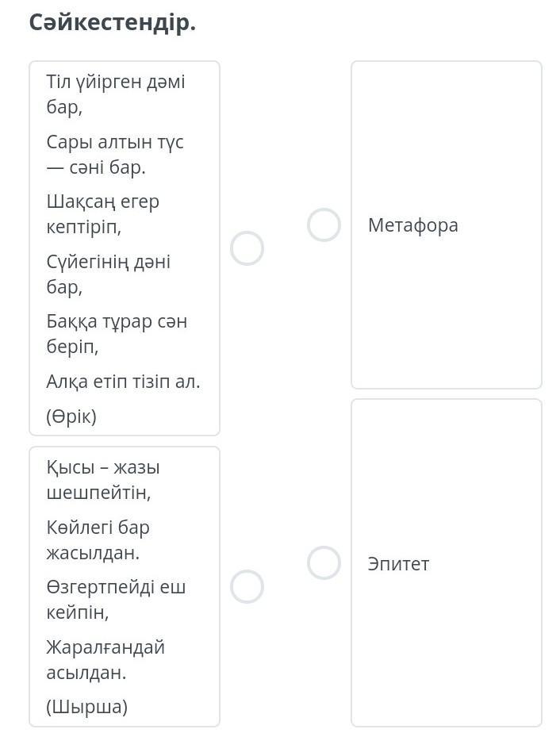
Task: Select the connector circle beside the Шырша poem
Action: point(247,587)
